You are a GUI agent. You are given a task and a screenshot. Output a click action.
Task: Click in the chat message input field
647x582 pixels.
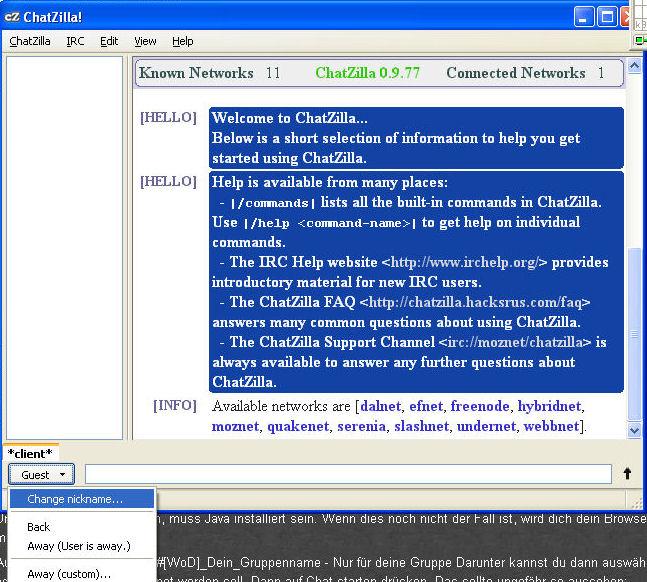[x=347, y=474]
